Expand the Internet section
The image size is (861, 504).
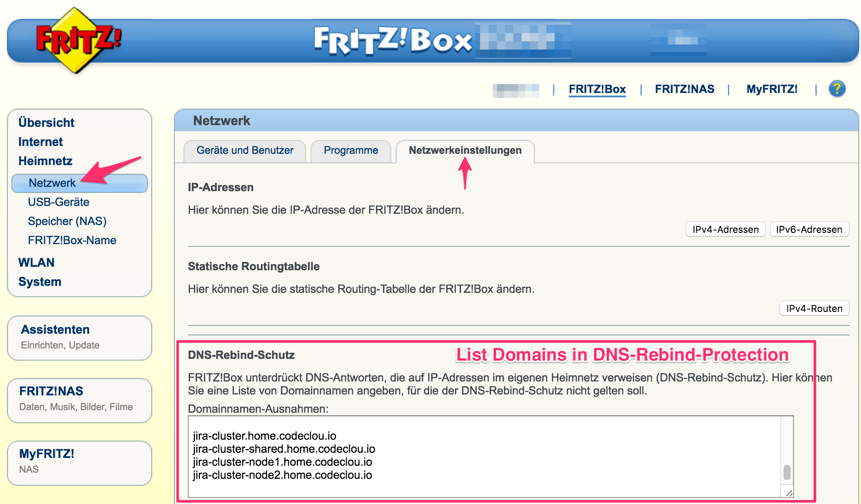tap(40, 142)
